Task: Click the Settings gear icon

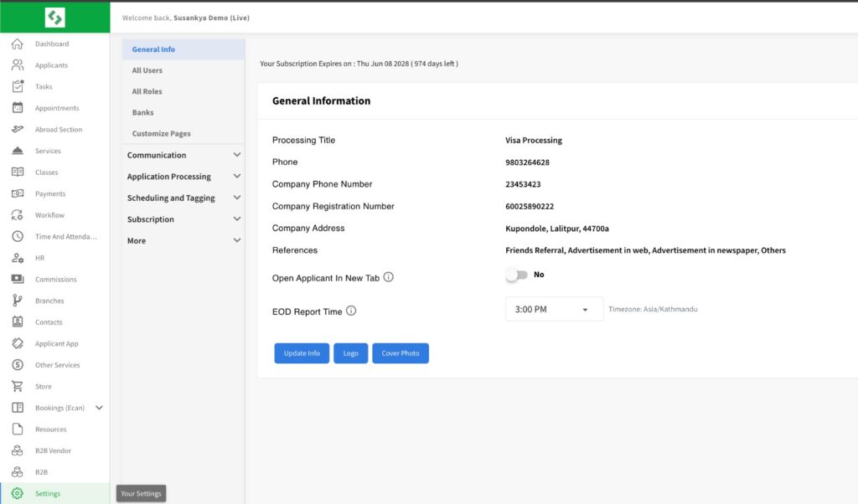Action: pos(17,494)
